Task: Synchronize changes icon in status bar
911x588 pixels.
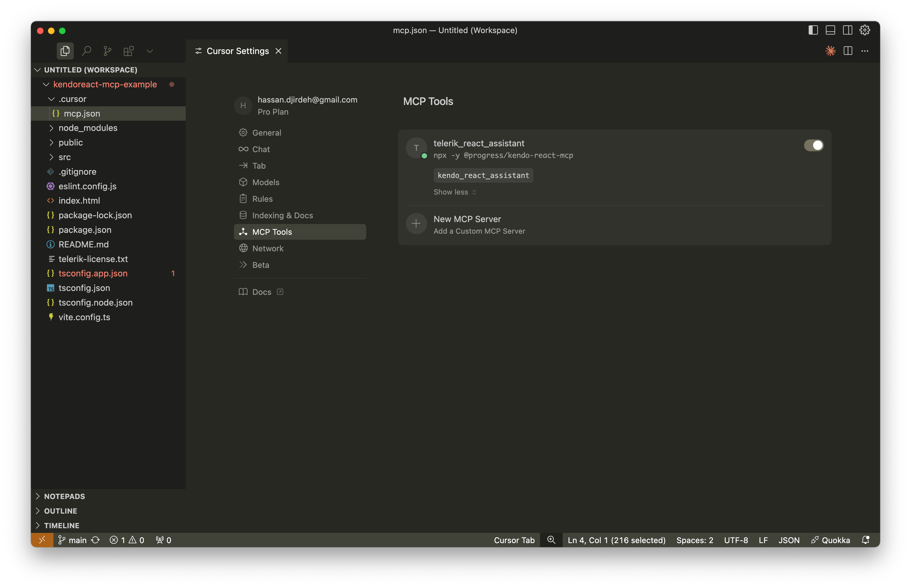Action: 95,540
